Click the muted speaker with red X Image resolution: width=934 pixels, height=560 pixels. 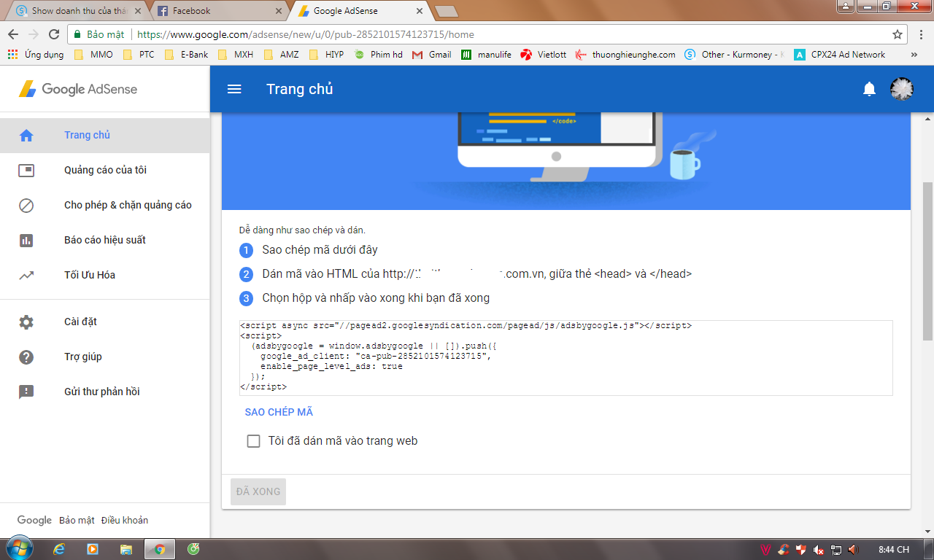pyautogui.click(x=819, y=549)
